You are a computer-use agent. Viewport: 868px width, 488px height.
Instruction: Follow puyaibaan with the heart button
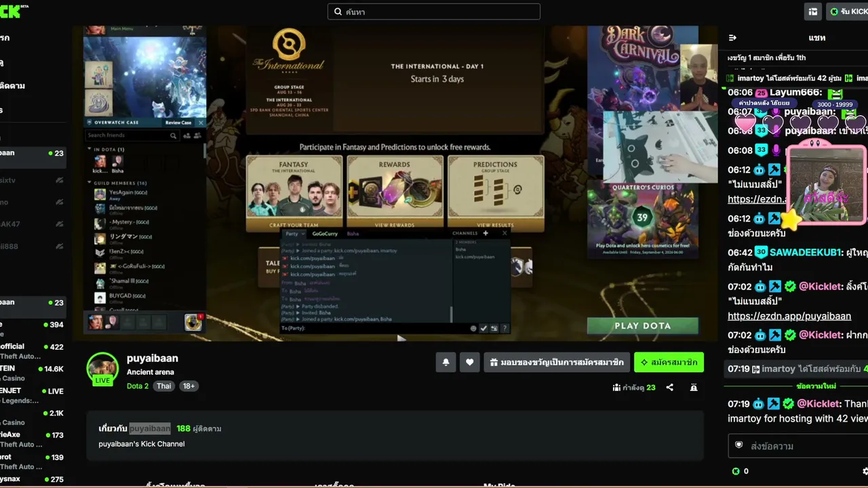pos(469,363)
